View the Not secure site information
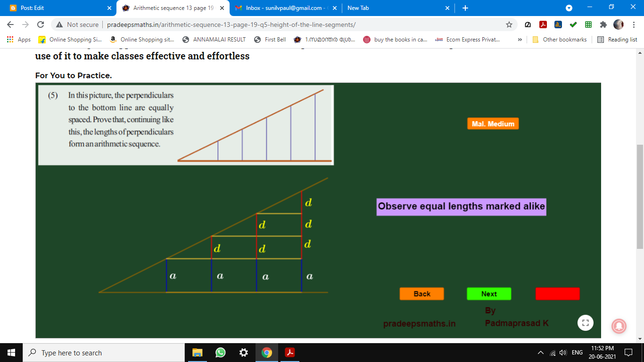Screen dimensions: 644x362 pyautogui.click(x=78, y=25)
